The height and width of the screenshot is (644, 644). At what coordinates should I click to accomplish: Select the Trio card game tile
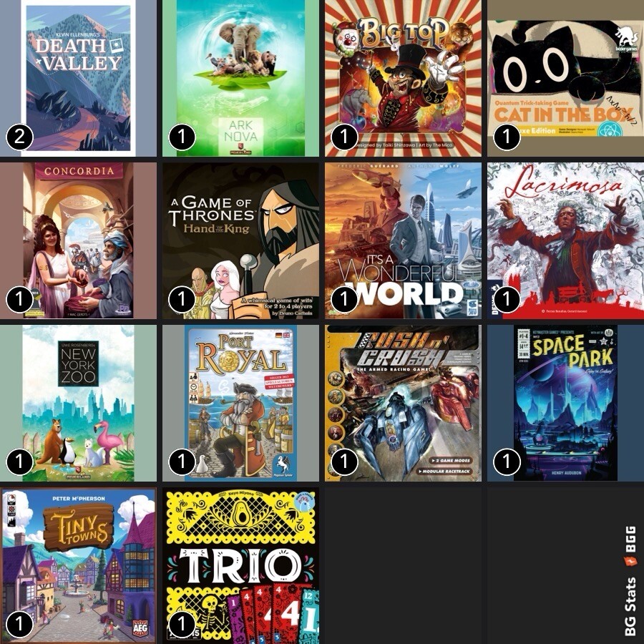click(x=240, y=565)
